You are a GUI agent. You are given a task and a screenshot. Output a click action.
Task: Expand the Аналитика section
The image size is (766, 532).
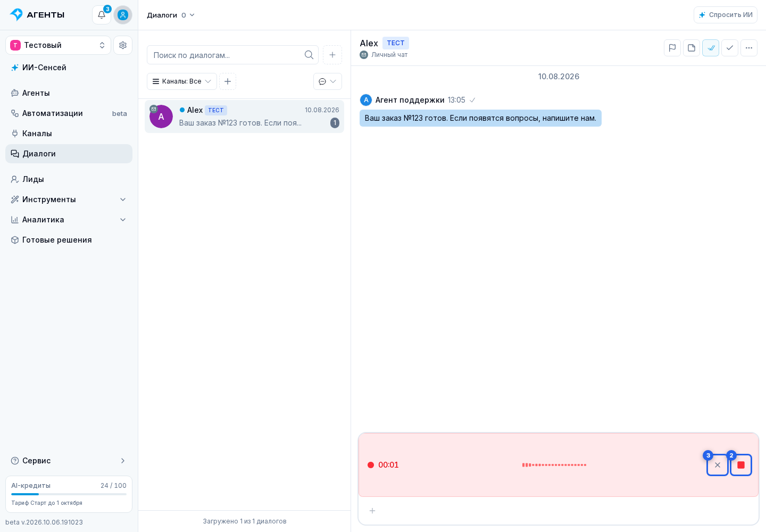pyautogui.click(x=69, y=220)
